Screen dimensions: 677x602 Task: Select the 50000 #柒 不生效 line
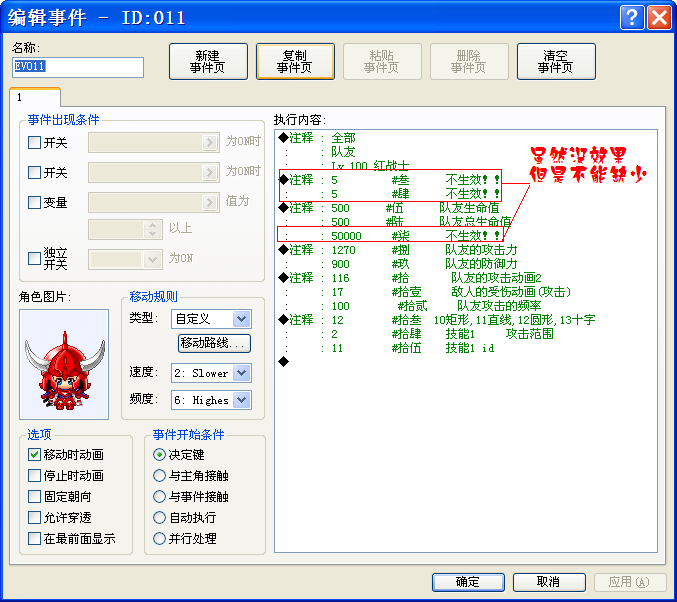pyautogui.click(x=466, y=236)
